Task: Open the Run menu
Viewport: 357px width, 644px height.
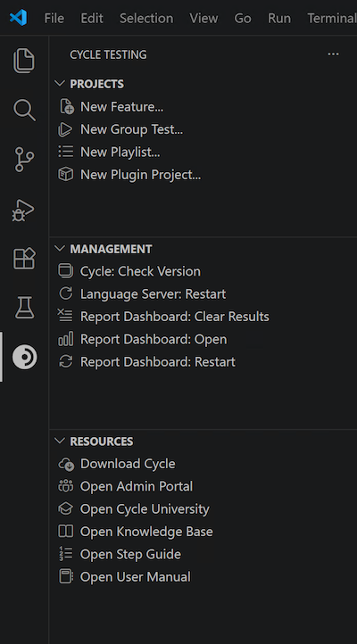Action: pos(279,18)
